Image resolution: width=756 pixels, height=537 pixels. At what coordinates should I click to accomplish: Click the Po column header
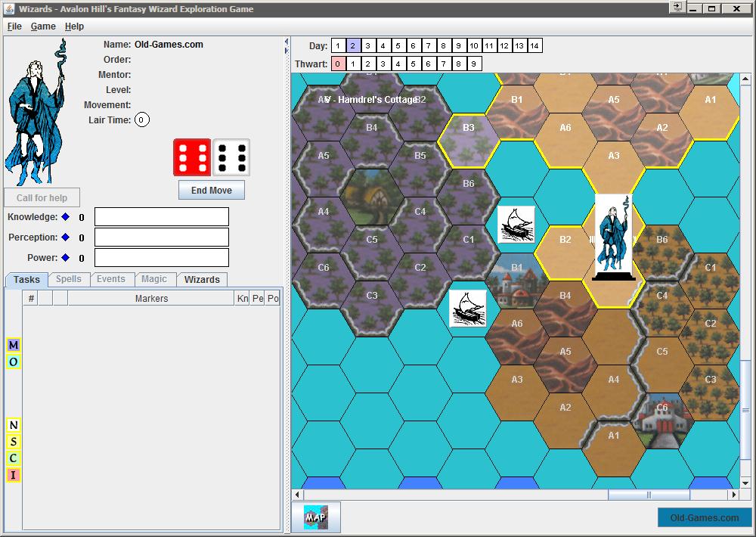(273, 299)
